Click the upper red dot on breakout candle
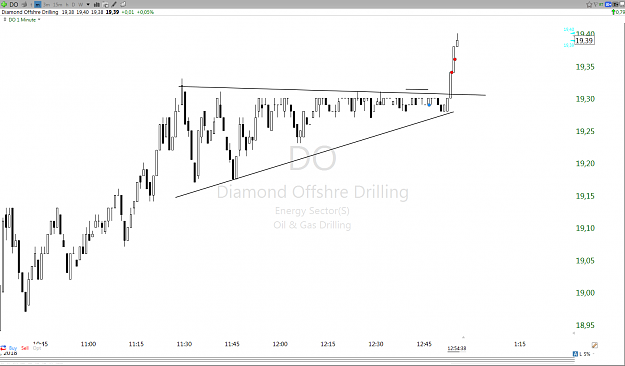The image size is (625, 366). (x=455, y=59)
